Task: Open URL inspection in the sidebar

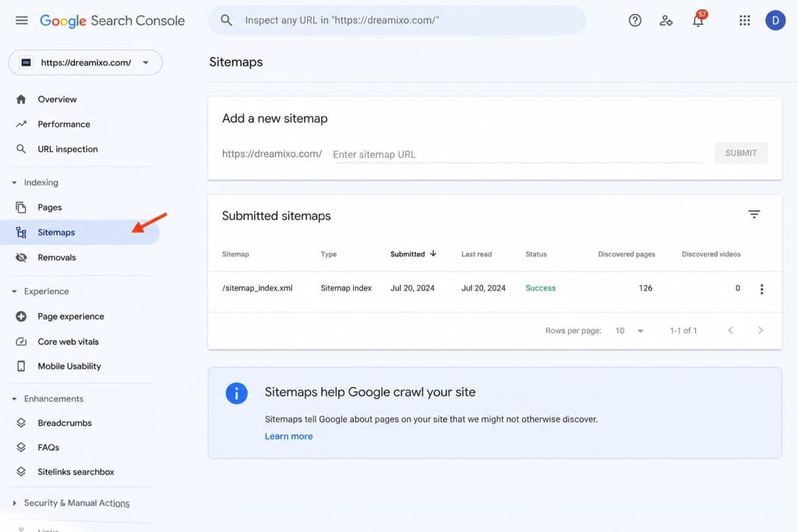Action: [68, 149]
